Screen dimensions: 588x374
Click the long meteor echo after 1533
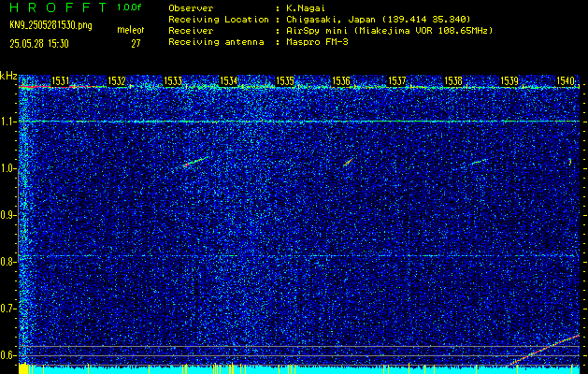[196, 162]
